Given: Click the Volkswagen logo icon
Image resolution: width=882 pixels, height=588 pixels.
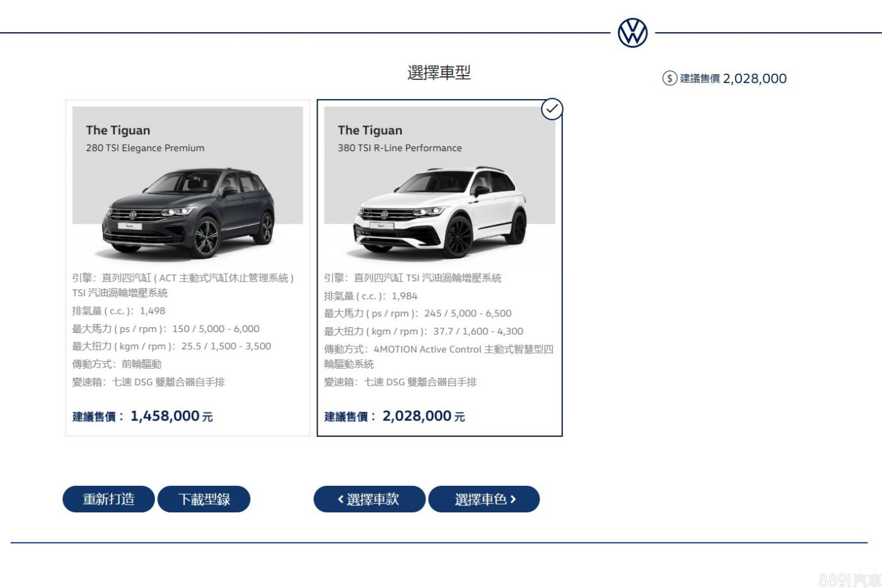Looking at the screenshot, I should point(632,33).
